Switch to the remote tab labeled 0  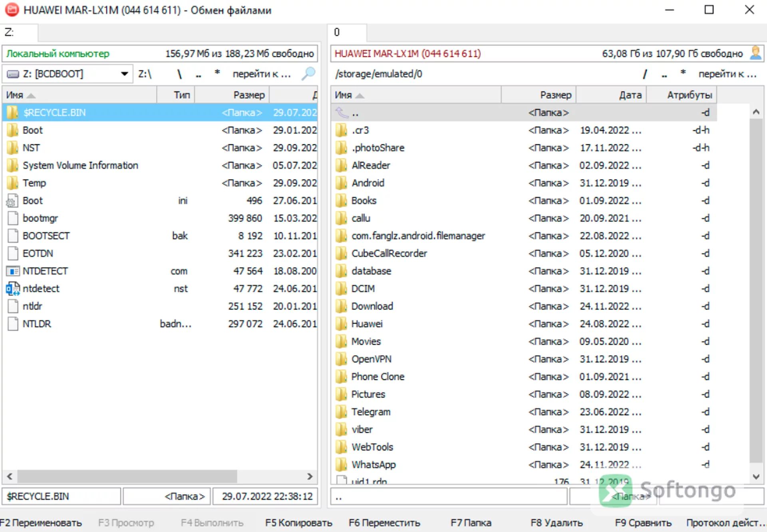point(347,32)
